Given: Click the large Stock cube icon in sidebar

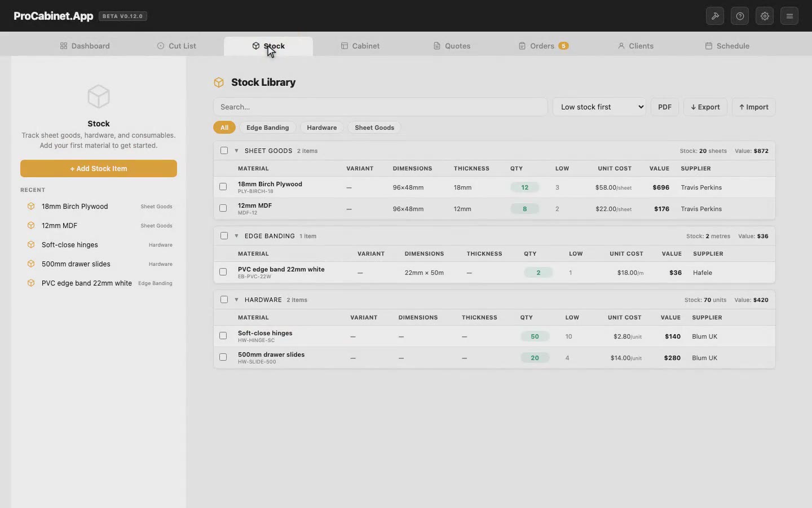Looking at the screenshot, I should pyautogui.click(x=99, y=97).
